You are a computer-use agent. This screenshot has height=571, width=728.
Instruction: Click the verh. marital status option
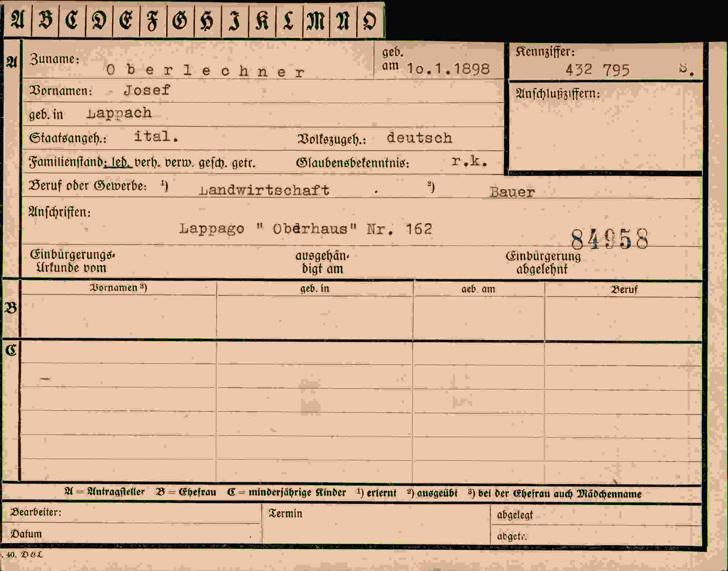tap(147, 163)
